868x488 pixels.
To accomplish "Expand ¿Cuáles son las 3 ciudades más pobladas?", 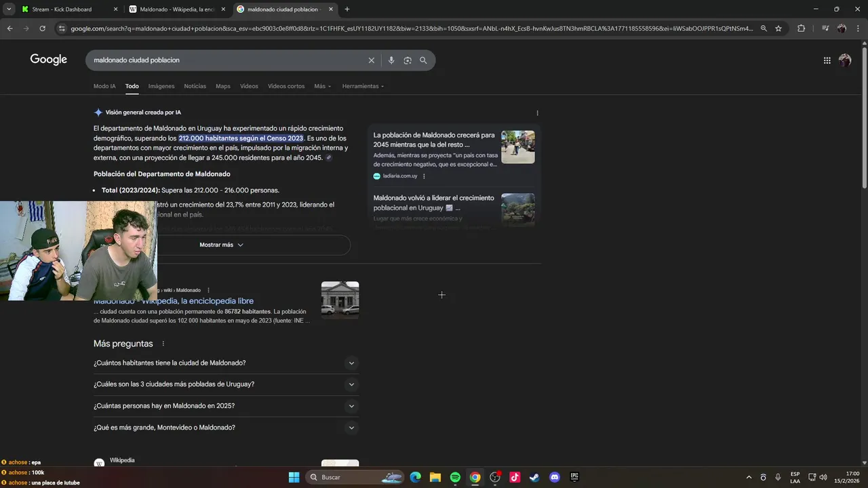I will tap(226, 384).
